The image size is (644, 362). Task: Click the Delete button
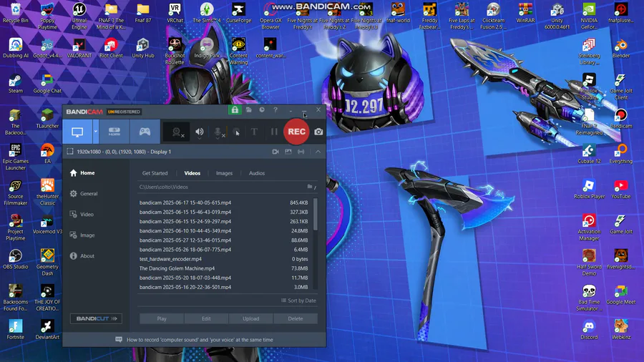pos(296,318)
